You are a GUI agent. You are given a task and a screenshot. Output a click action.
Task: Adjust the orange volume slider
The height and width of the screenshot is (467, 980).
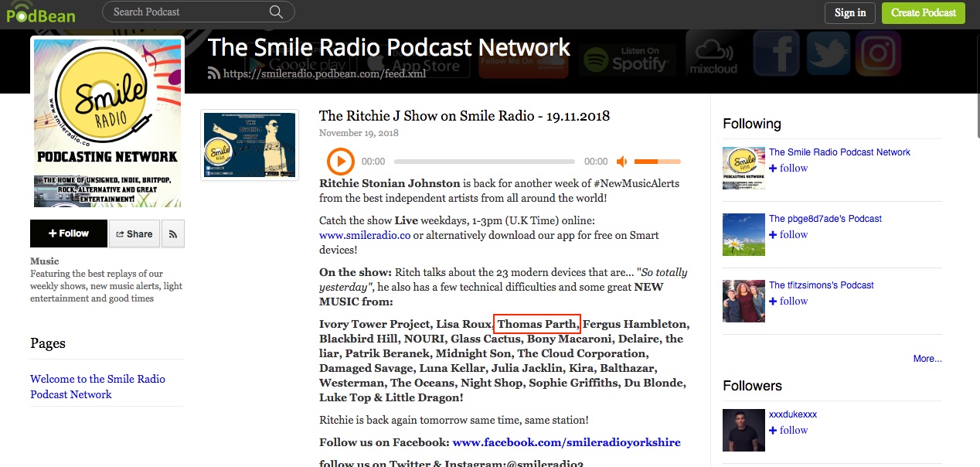point(658,162)
